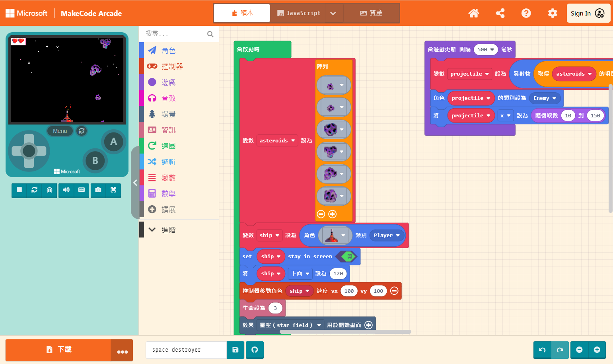Image resolution: width=613 pixels, height=364 pixels.
Task: Launch the debugger bug icon
Action: (49, 191)
